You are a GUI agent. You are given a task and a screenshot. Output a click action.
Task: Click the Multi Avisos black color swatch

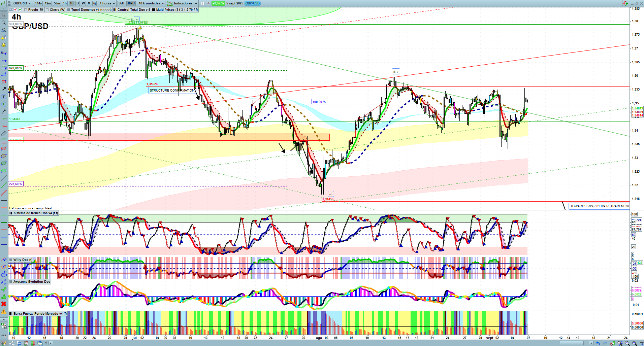click(x=154, y=10)
